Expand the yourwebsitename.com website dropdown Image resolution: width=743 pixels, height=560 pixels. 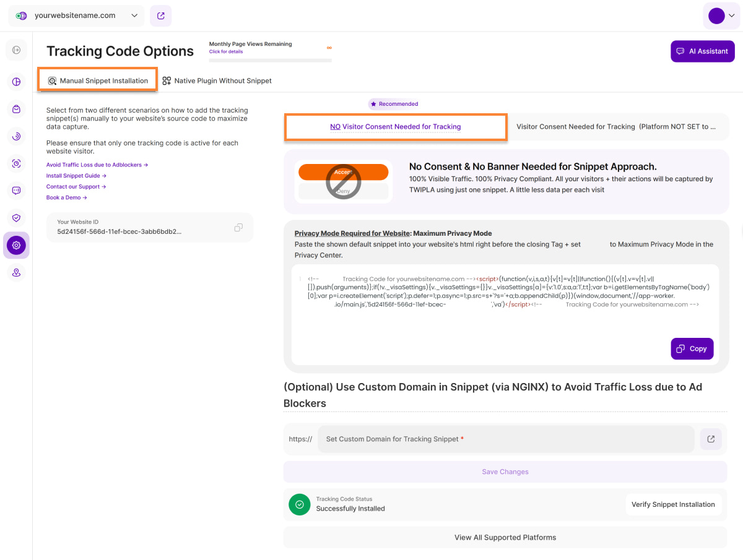[x=76, y=16]
